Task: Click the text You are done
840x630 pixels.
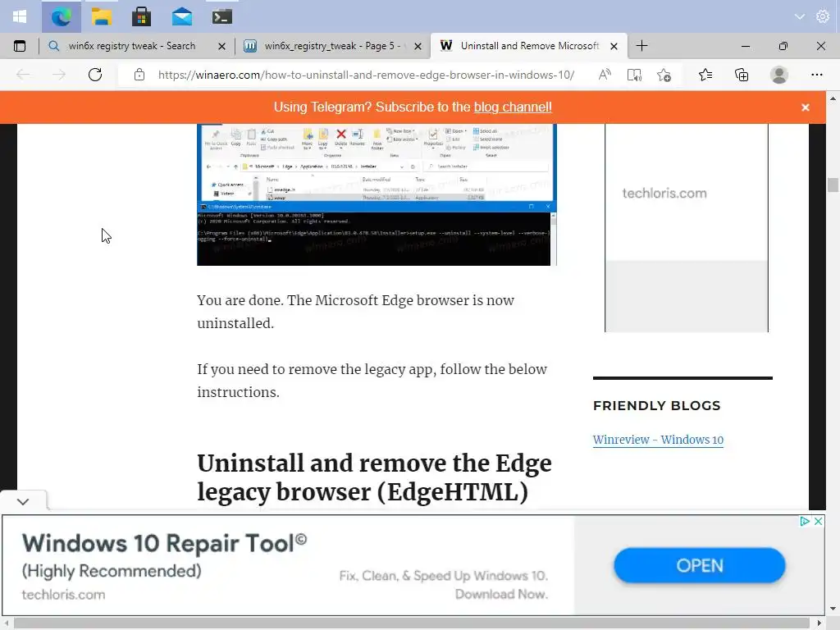Action: click(240, 300)
